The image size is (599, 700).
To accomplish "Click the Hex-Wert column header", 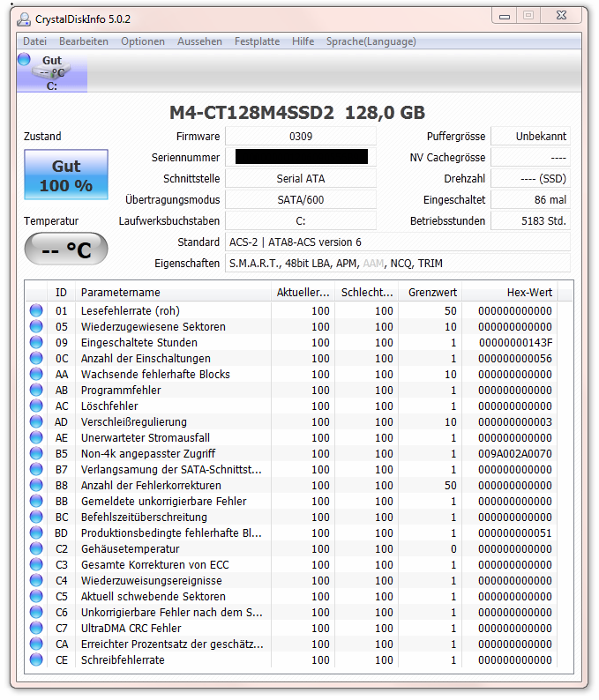I will (510, 293).
